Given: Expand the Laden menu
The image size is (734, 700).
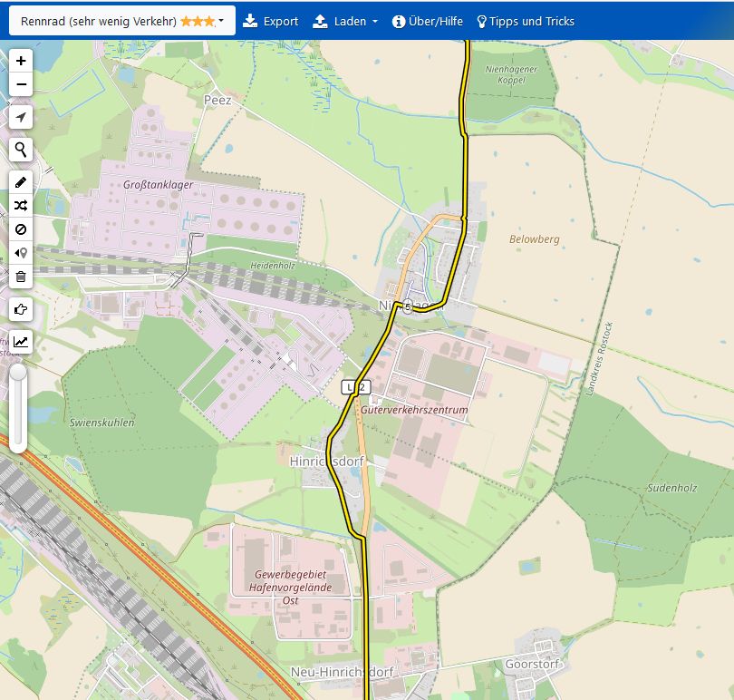Looking at the screenshot, I should (345, 21).
